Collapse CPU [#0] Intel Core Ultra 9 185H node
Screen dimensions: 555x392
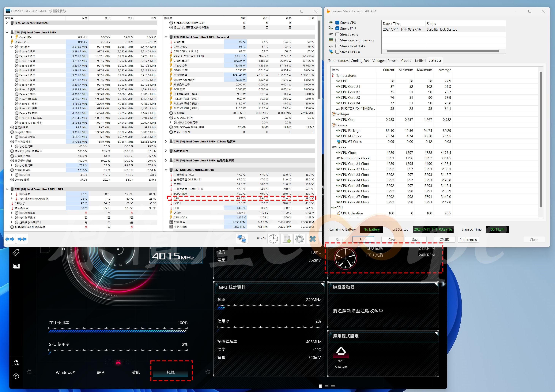[7, 32]
